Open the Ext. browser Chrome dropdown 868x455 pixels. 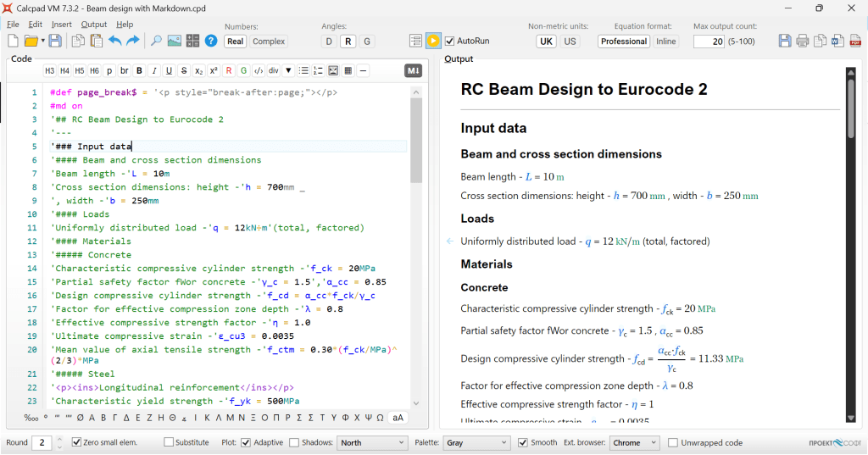(x=634, y=442)
